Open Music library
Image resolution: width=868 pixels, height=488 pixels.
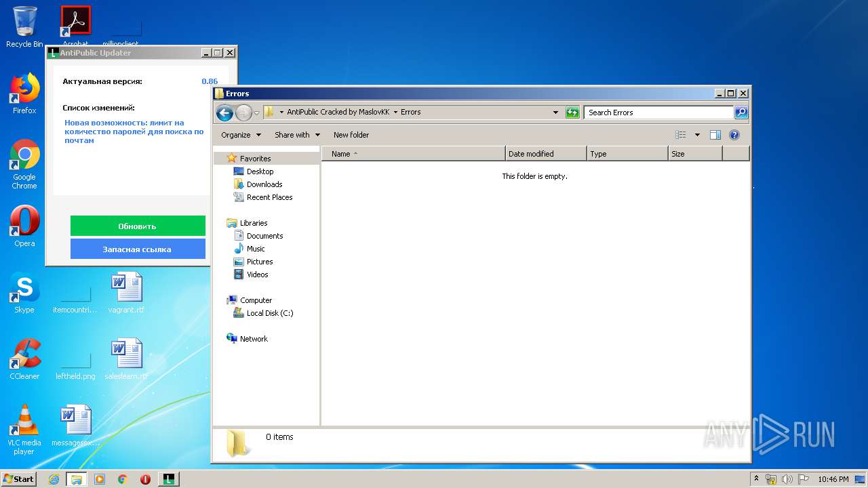[256, 249]
